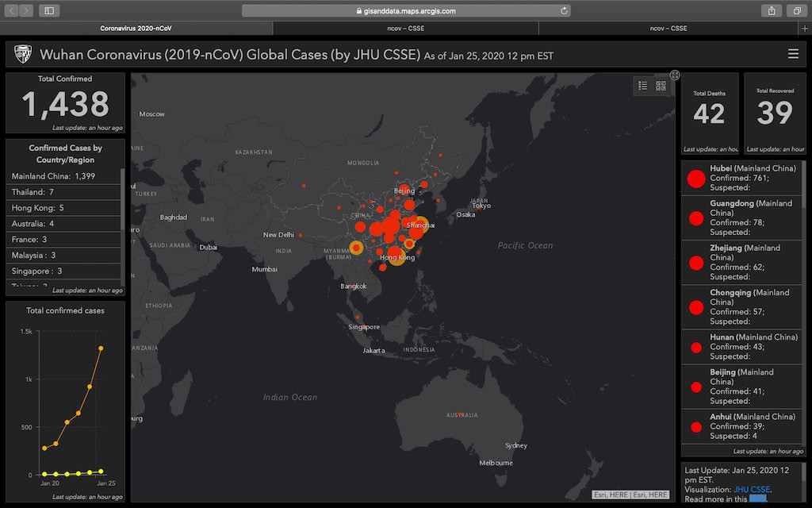
Task: Toggle the Safari sidebar
Action: tap(49, 10)
